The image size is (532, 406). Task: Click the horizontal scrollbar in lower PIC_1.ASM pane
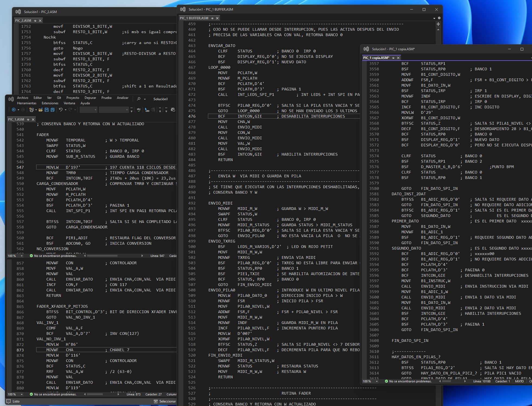95,394
